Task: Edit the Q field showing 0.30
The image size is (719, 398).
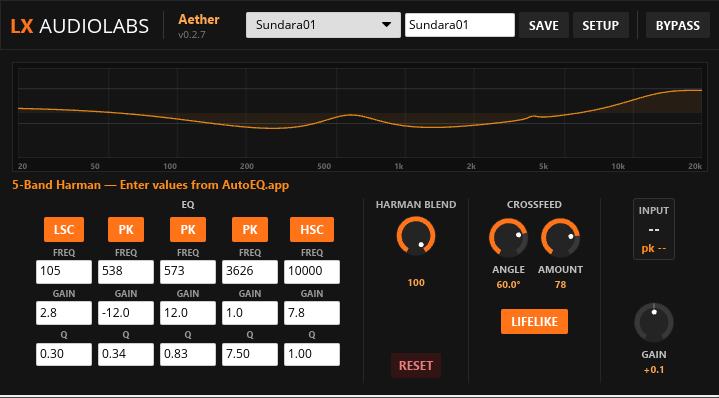Action: [x=64, y=354]
